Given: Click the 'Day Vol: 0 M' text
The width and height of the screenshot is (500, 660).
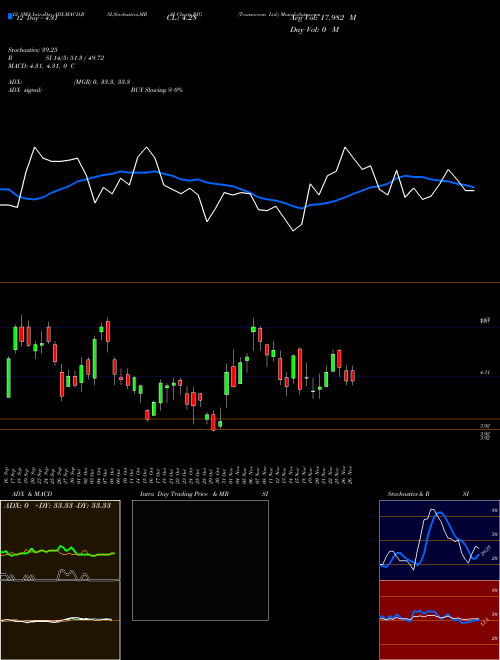Looking at the screenshot, I should tap(314, 30).
